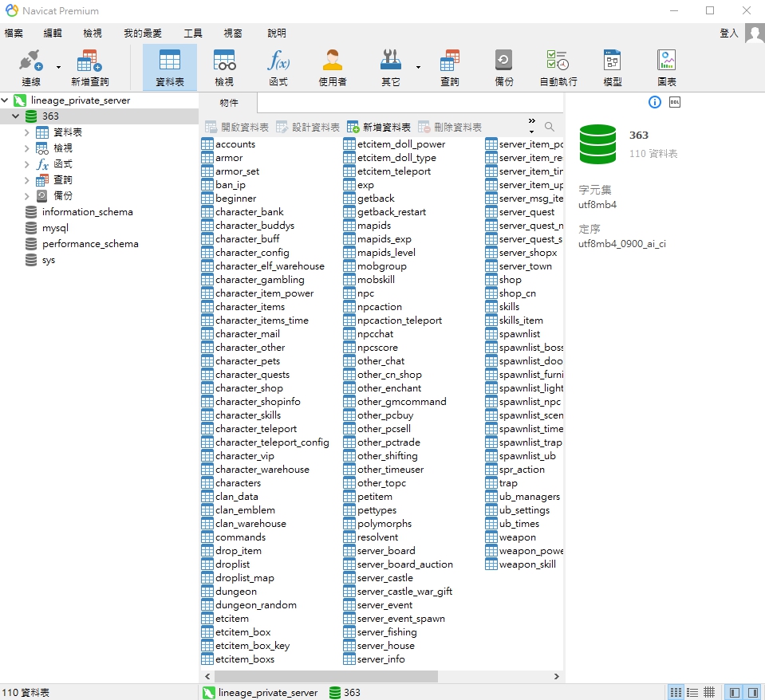Screen dimensions: 765x700
Task: Switch to detail list view in status bar
Action: point(692,692)
